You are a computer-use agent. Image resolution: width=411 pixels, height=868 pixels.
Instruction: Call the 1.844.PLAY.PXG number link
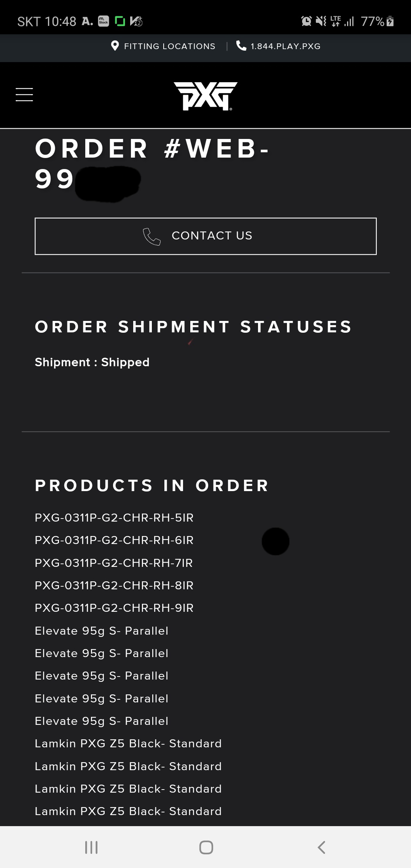point(285,46)
